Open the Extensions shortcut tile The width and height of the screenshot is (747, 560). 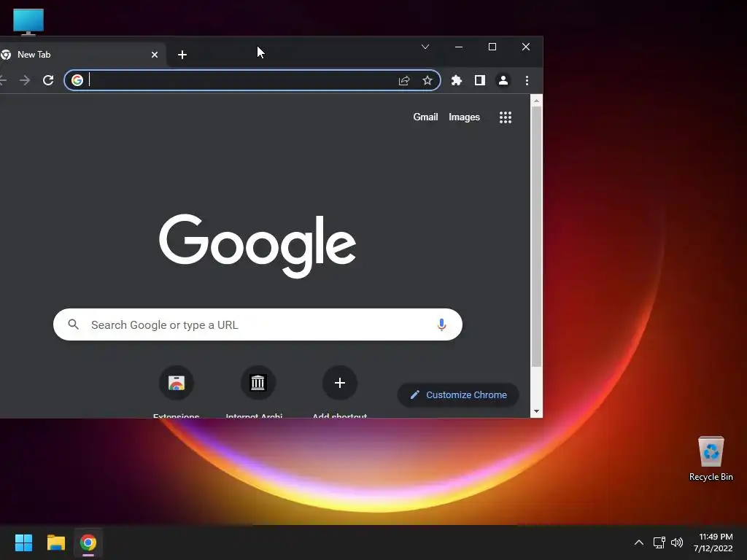click(x=177, y=384)
